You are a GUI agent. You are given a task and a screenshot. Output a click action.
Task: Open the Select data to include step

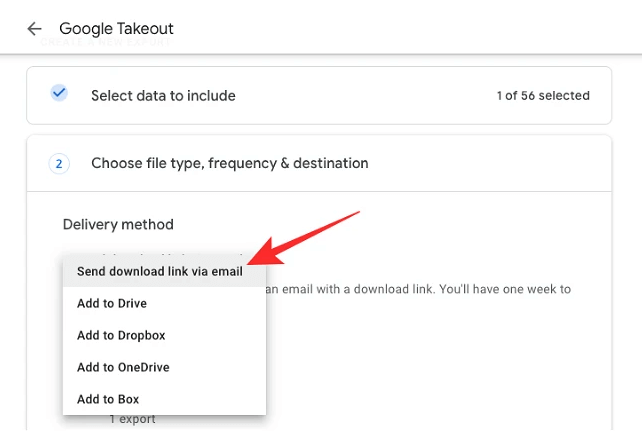pos(319,95)
